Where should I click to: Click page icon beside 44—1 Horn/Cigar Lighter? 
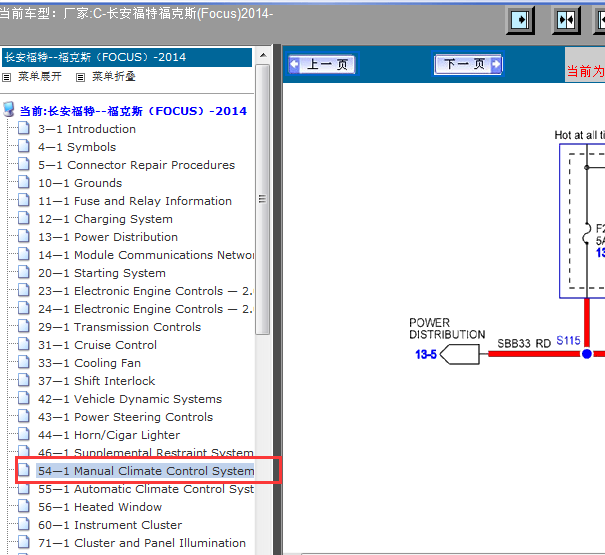coord(24,435)
